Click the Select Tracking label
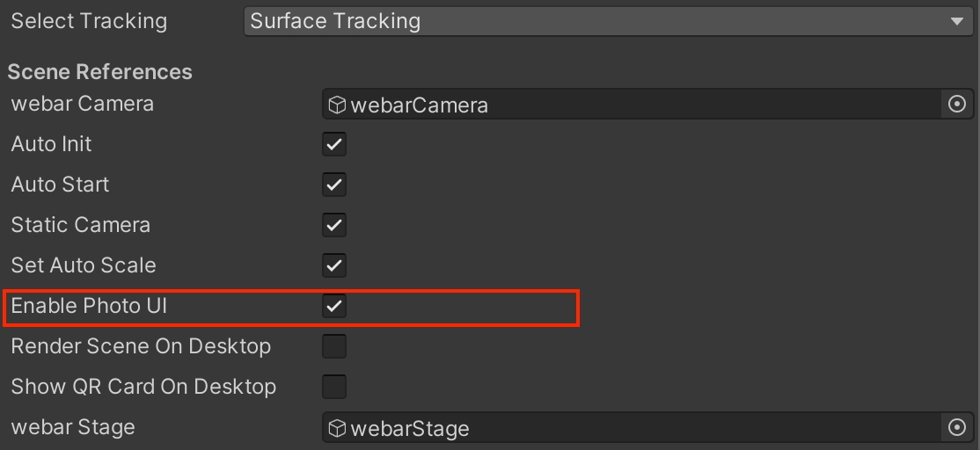 [x=89, y=21]
